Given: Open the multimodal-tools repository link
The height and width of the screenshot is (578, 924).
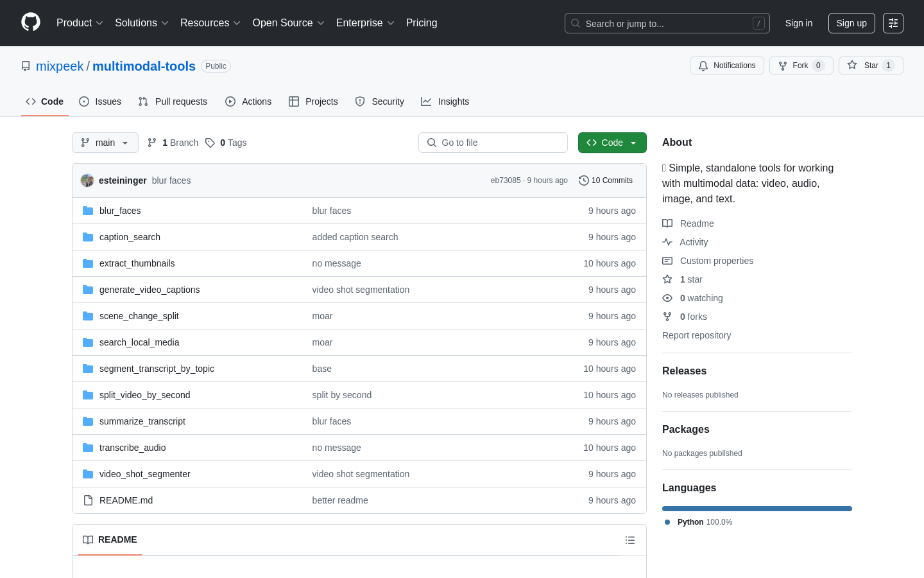Looking at the screenshot, I should 144,66.
